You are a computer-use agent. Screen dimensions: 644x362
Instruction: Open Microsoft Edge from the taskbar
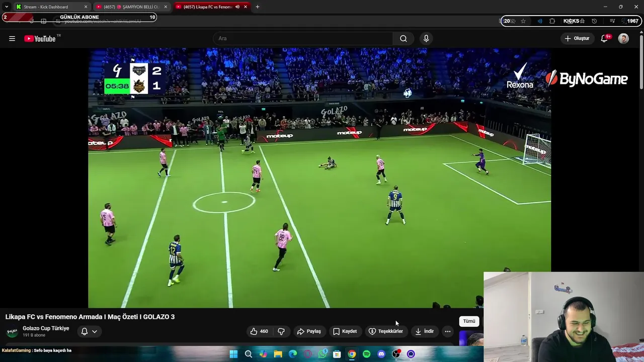(x=292, y=354)
